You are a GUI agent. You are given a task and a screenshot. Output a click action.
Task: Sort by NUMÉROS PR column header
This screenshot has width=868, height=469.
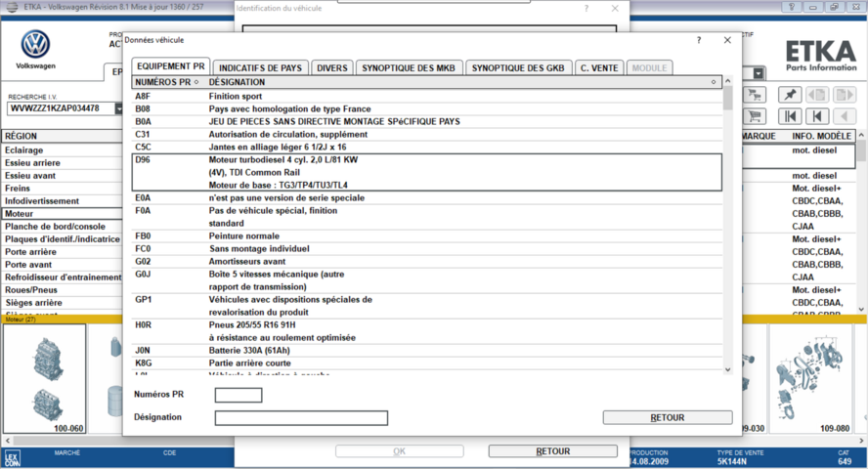[166, 82]
